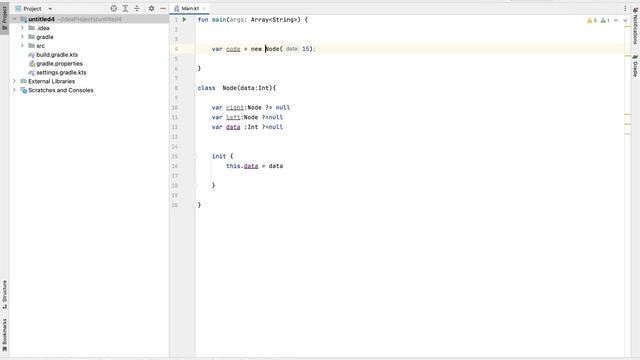Open Notifications tool window
The width and height of the screenshot is (640, 360).
pyautogui.click(x=635, y=27)
